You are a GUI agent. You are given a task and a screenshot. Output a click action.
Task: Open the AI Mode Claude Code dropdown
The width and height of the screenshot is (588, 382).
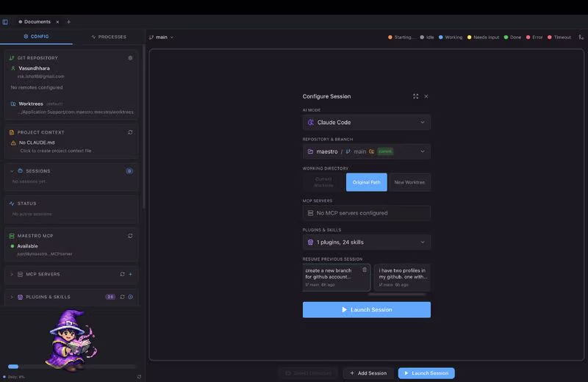[x=366, y=122]
